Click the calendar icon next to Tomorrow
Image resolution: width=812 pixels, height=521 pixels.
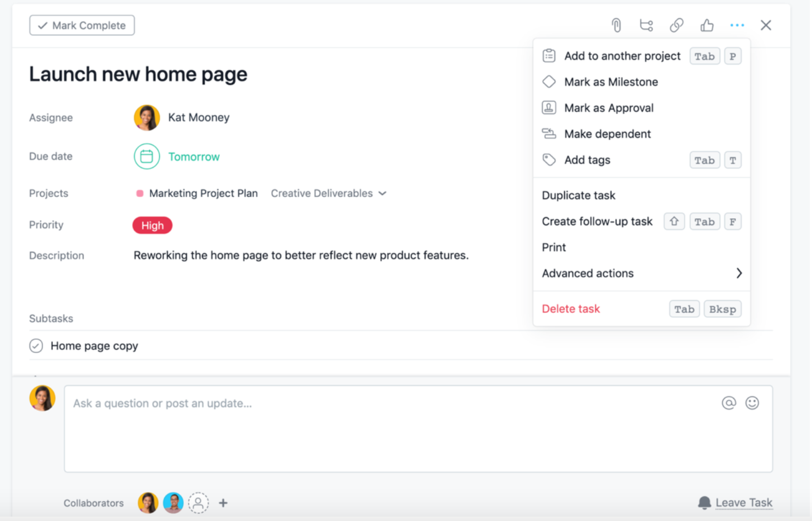pyautogui.click(x=147, y=156)
